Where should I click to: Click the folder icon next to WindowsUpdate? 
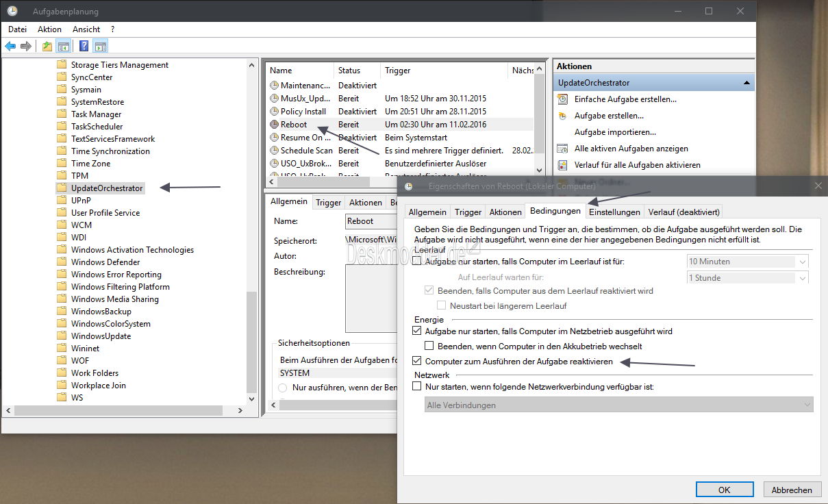[x=62, y=336]
